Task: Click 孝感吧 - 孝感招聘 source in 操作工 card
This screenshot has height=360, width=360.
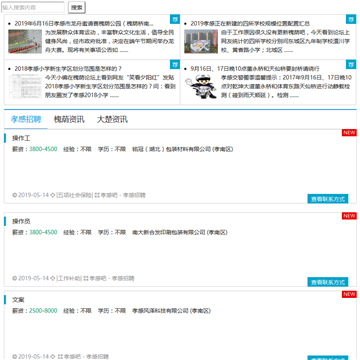Action: click(x=123, y=195)
